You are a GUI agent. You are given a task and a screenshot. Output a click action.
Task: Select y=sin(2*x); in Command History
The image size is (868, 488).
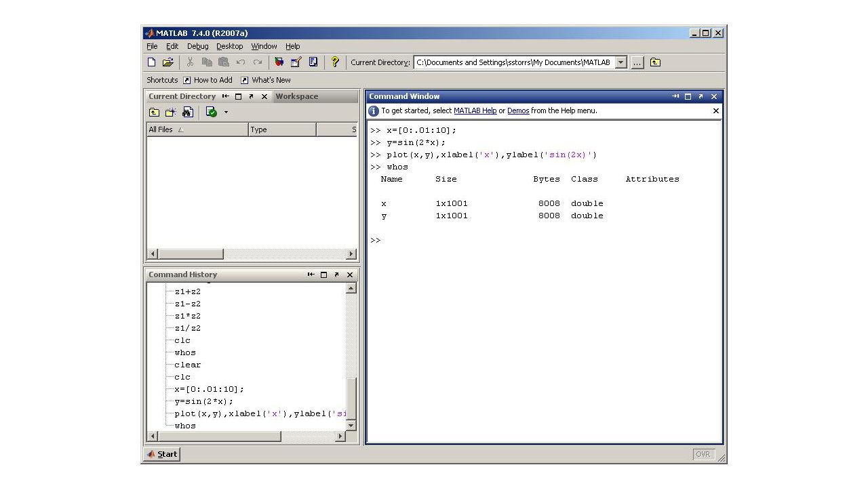click(203, 401)
